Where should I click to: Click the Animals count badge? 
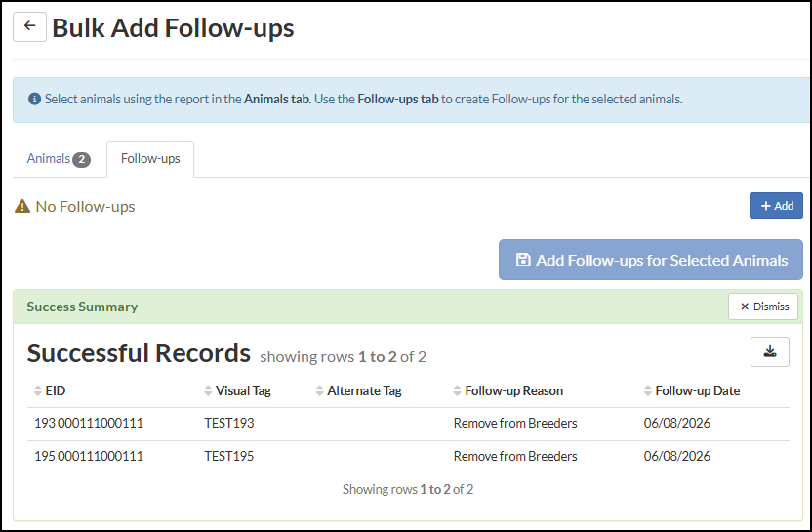(x=81, y=159)
